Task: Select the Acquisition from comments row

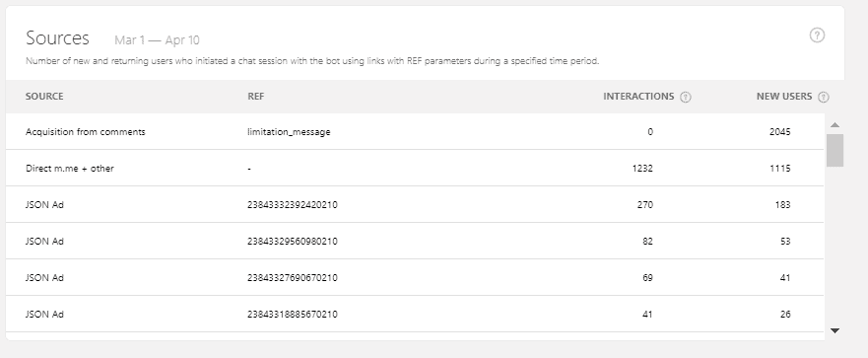Action: pos(415,131)
